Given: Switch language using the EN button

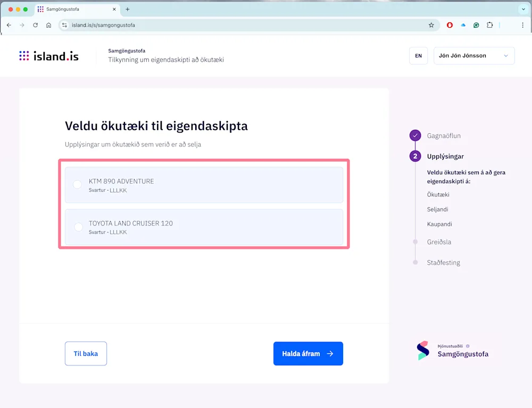Looking at the screenshot, I should pyautogui.click(x=418, y=55).
